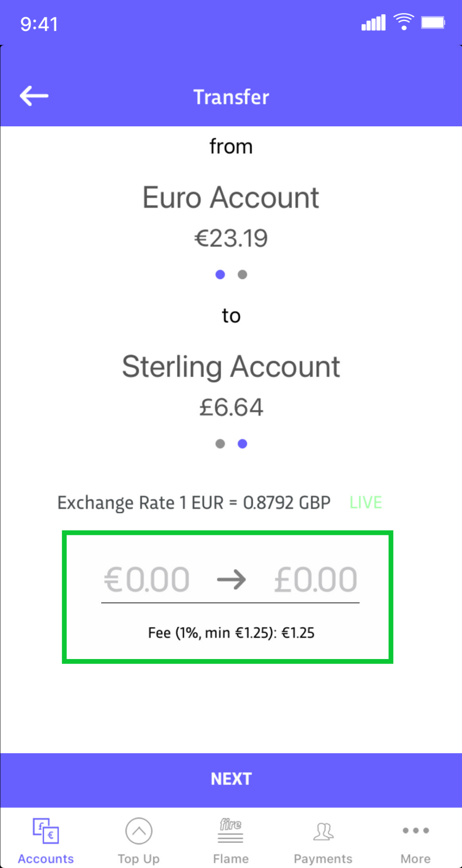This screenshot has height=868, width=462.
Task: Tap the Wi-Fi status icon
Action: pyautogui.click(x=404, y=22)
